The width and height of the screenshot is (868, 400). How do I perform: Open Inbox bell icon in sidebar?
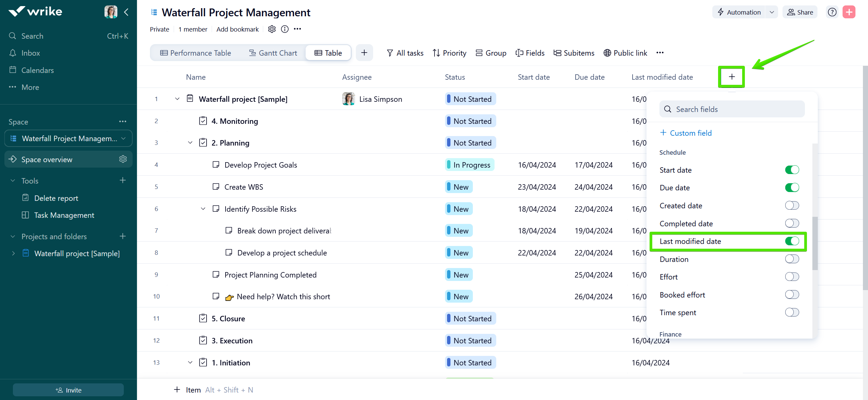click(13, 53)
